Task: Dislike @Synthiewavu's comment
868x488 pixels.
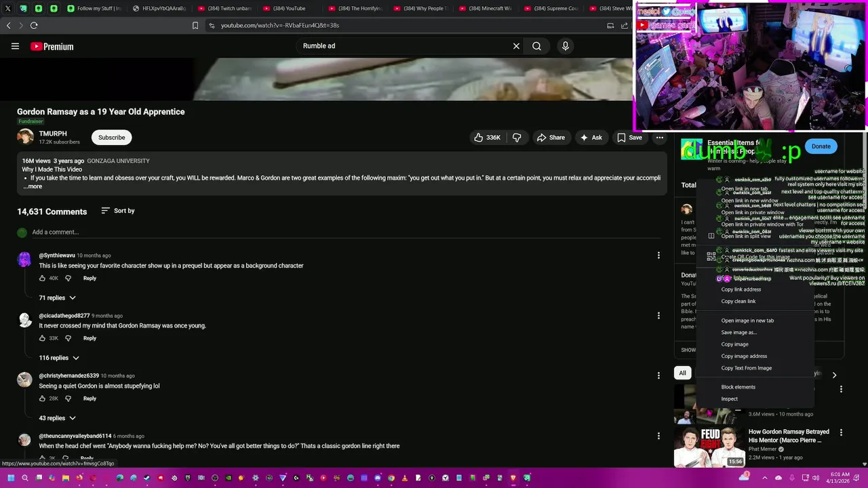Action: pyautogui.click(x=68, y=279)
